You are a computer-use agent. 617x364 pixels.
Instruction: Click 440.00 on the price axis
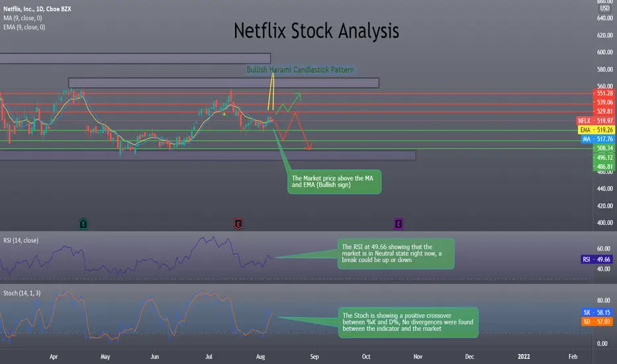click(x=605, y=189)
